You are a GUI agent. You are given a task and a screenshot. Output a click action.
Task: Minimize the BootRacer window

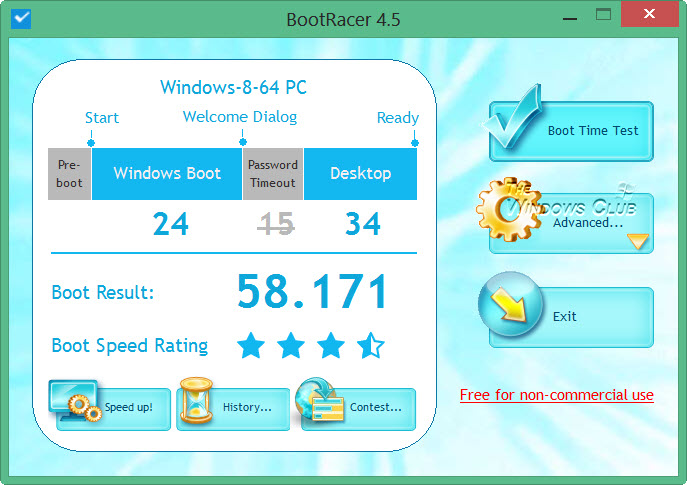[x=570, y=19]
